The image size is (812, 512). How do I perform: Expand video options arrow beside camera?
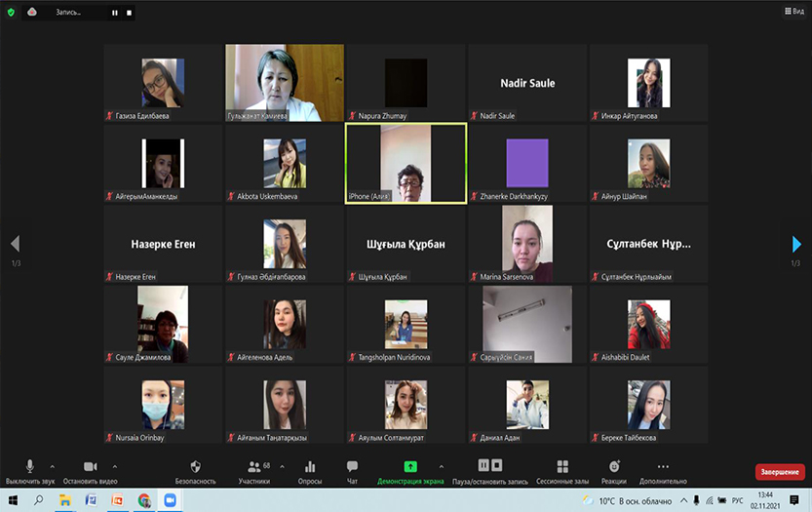(x=116, y=466)
